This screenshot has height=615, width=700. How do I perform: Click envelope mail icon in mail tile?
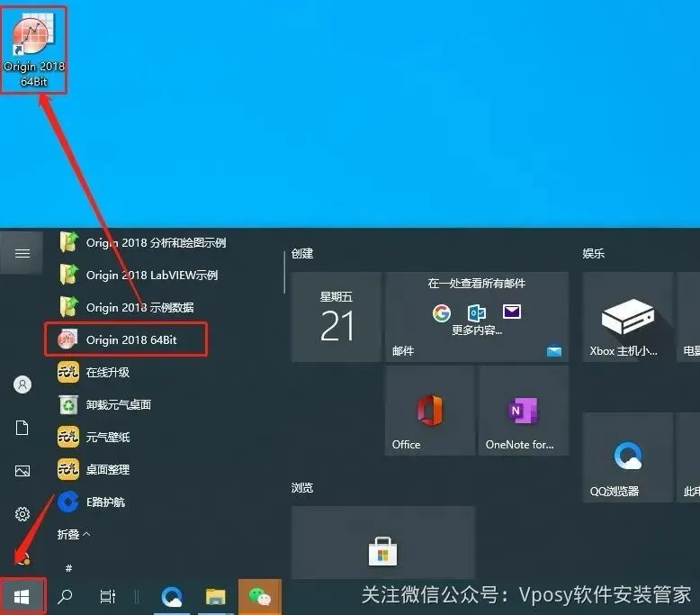click(512, 312)
